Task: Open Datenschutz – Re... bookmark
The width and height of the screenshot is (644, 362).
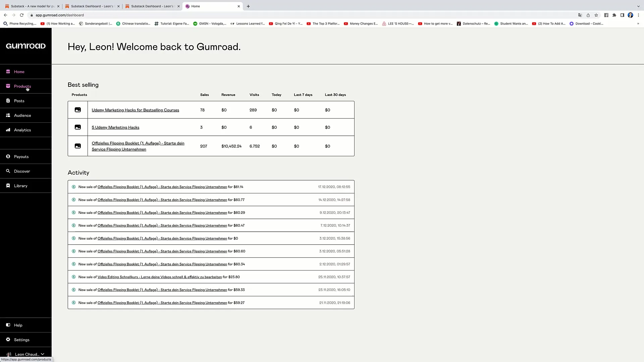Action: coord(473,23)
